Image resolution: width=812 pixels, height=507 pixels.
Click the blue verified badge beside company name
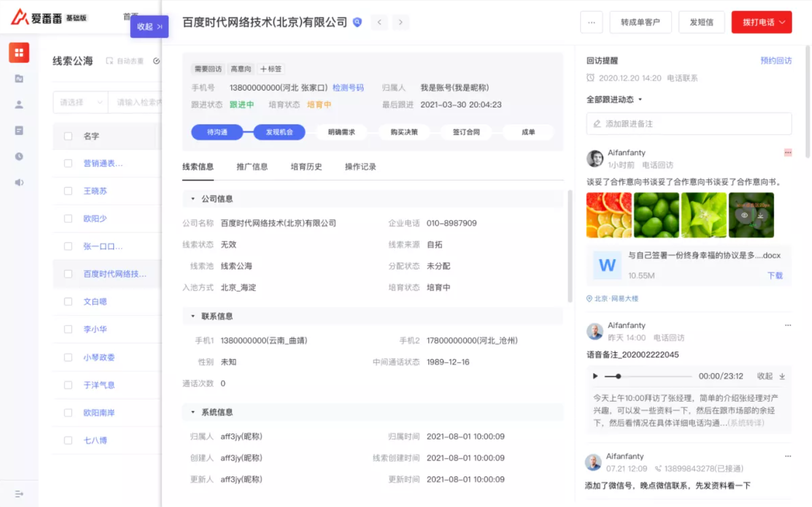click(357, 22)
